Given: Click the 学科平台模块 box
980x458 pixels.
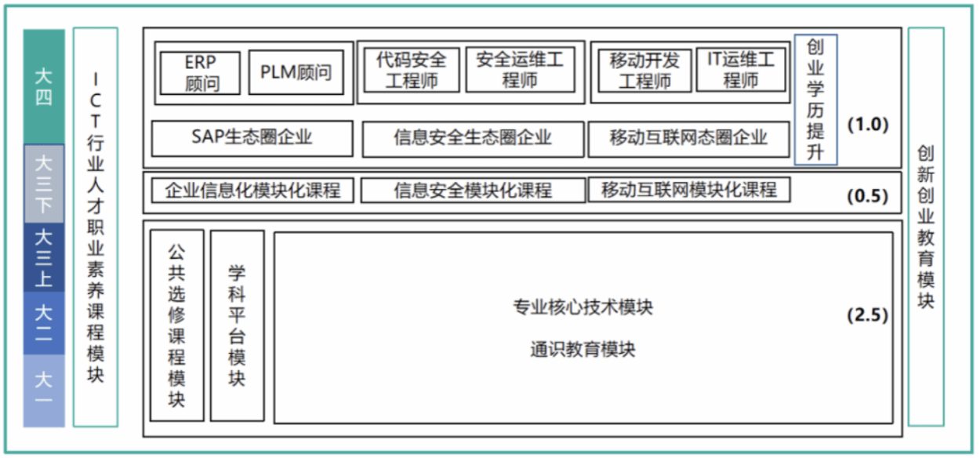Looking at the screenshot, I should (237, 325).
